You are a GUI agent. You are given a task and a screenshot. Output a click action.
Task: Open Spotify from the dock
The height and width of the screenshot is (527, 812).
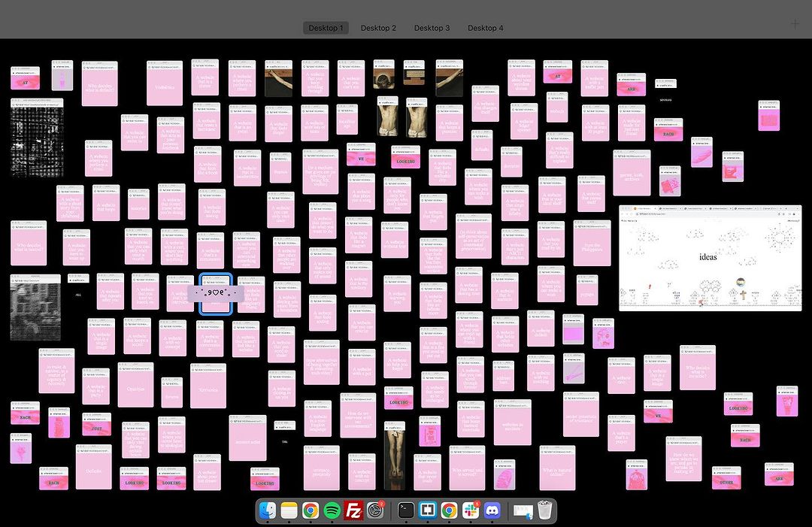[x=332, y=511]
